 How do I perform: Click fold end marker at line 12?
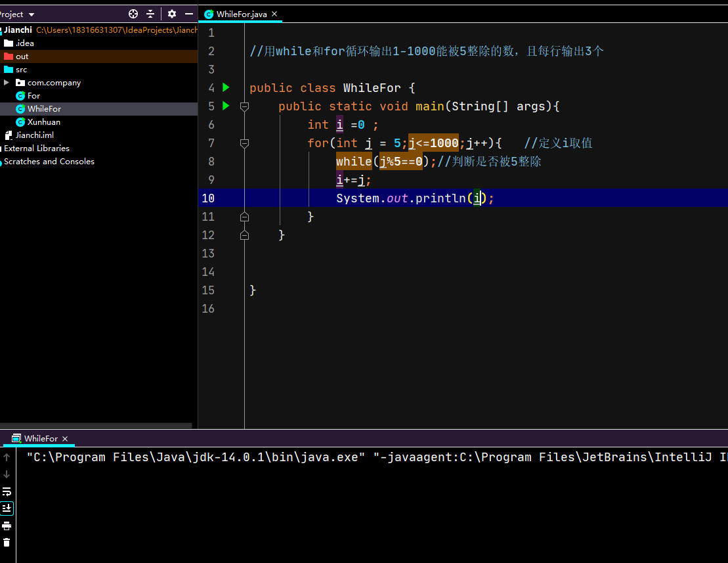click(x=244, y=235)
